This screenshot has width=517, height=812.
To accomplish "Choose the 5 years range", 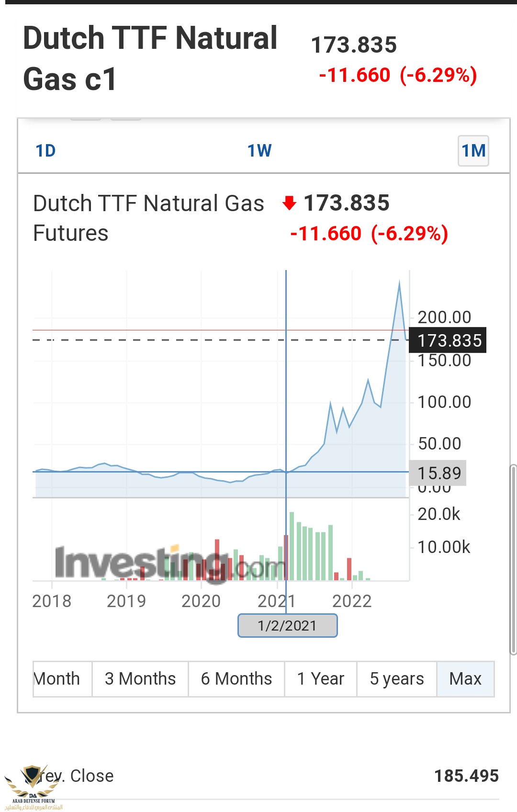I will [397, 679].
